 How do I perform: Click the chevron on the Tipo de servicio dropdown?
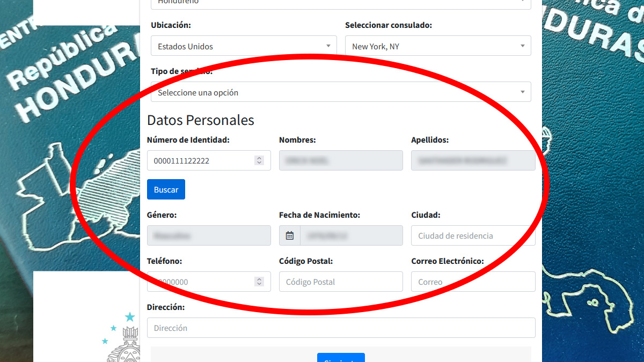[522, 92]
